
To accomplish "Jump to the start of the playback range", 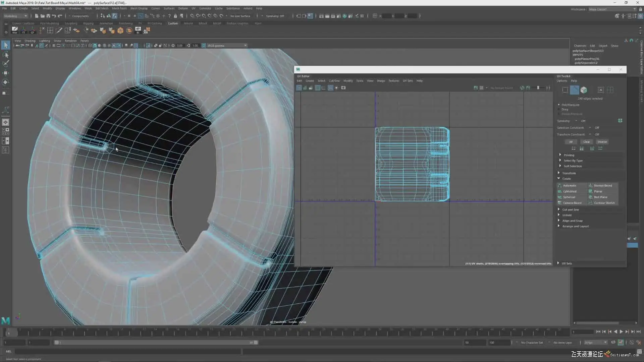I will (598, 331).
